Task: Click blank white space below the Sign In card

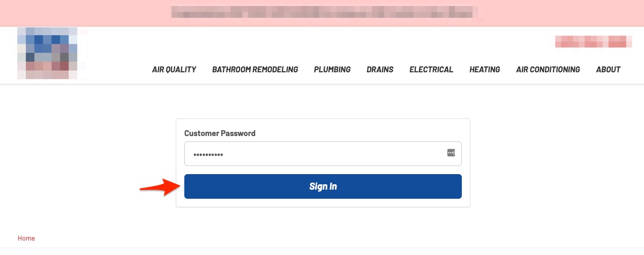Action: point(323,225)
